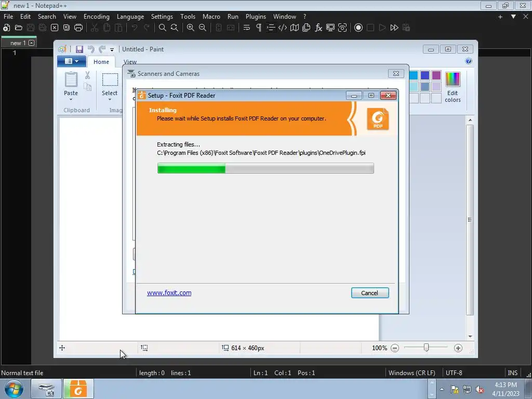Click the Foxit PDF logo in setup banner

[x=378, y=119]
